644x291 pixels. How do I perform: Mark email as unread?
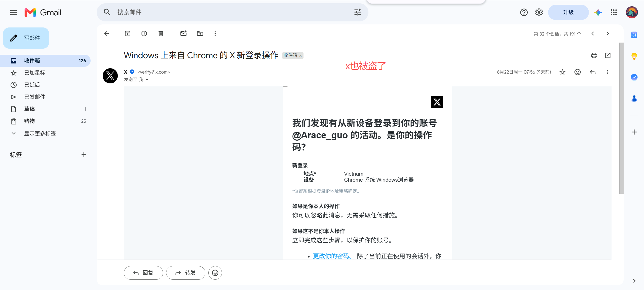pyautogui.click(x=183, y=34)
